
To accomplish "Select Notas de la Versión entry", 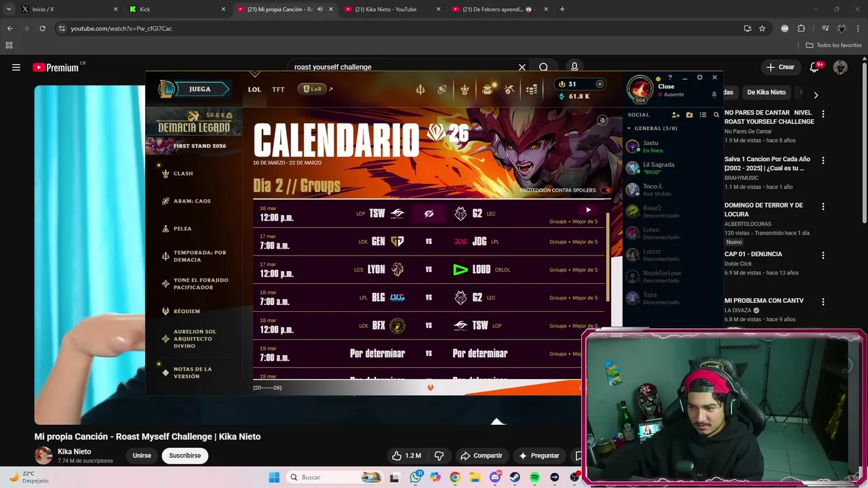I will pyautogui.click(x=192, y=373).
